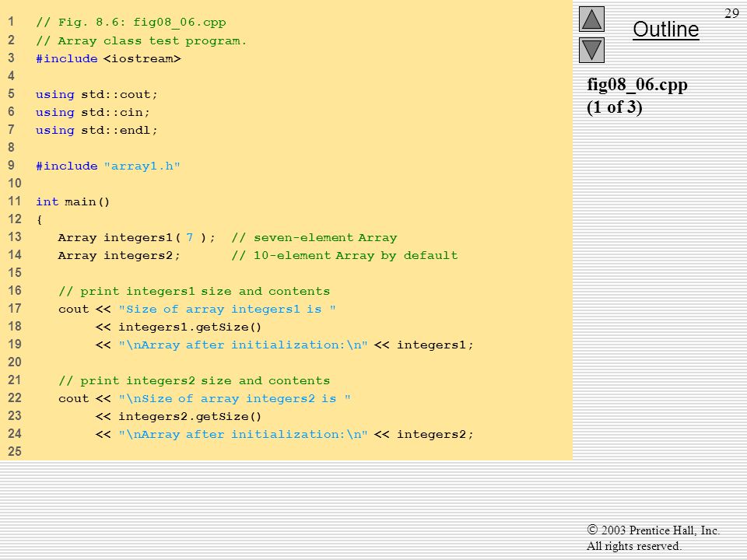
Task: Click the '// print integers1 size and contents' comment
Action: 194,291
